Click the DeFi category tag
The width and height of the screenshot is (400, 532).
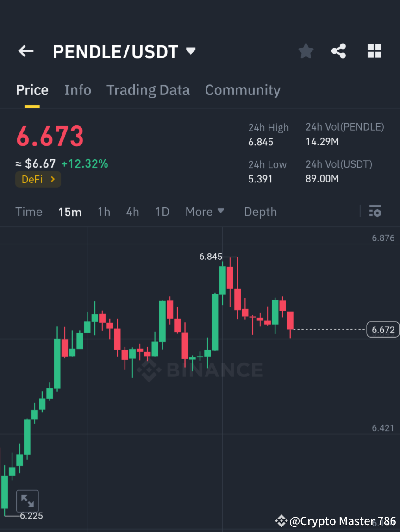point(38,179)
